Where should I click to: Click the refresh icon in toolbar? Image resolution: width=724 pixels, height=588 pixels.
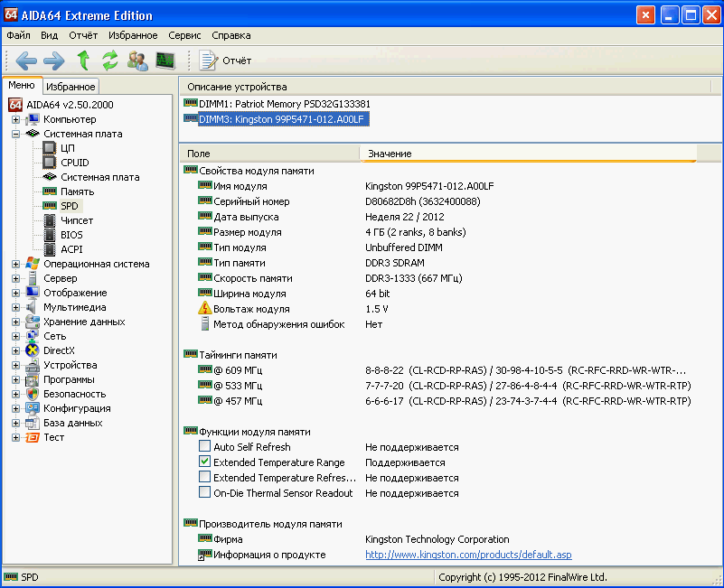point(110,61)
